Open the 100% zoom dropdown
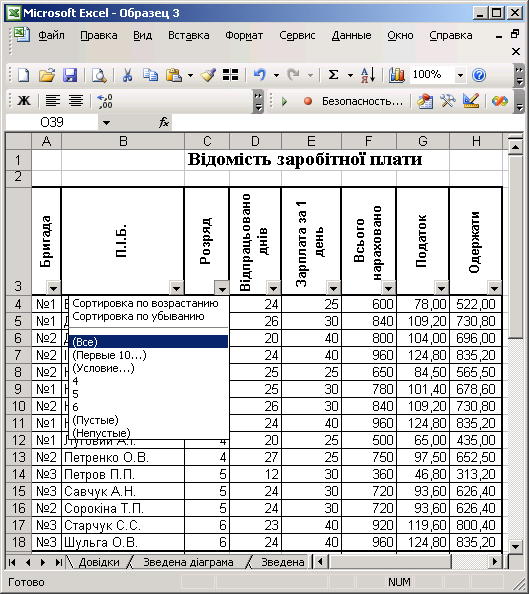This screenshot has height=594, width=529. 460,75
